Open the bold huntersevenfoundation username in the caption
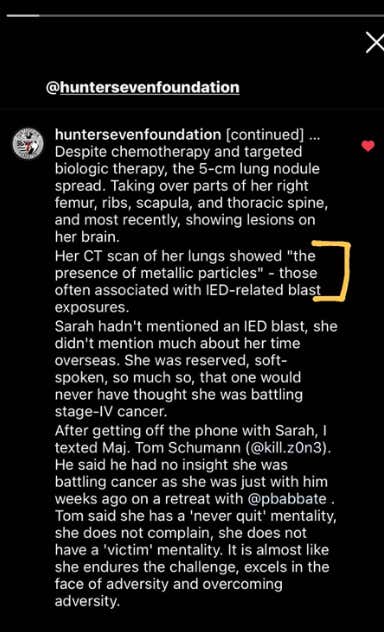Screen dimensions: 384x632 tap(138, 135)
